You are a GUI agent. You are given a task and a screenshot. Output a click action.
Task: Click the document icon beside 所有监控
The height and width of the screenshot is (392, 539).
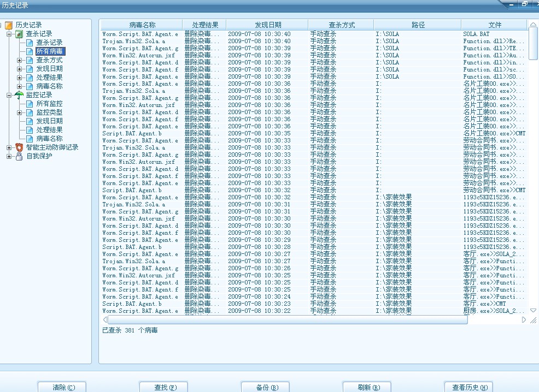[30, 104]
